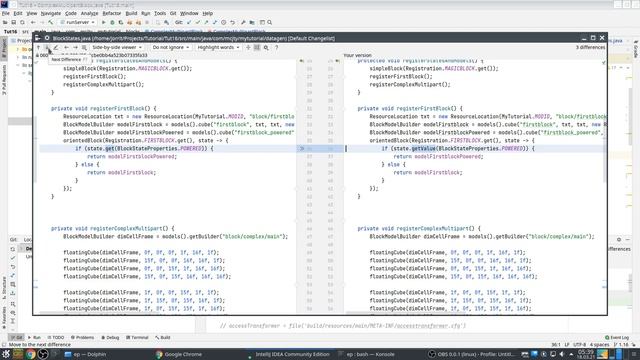Toggle synchronize scrolling icon in diff toolbar
The width and height of the screenshot is (640, 360).
(x=257, y=48)
